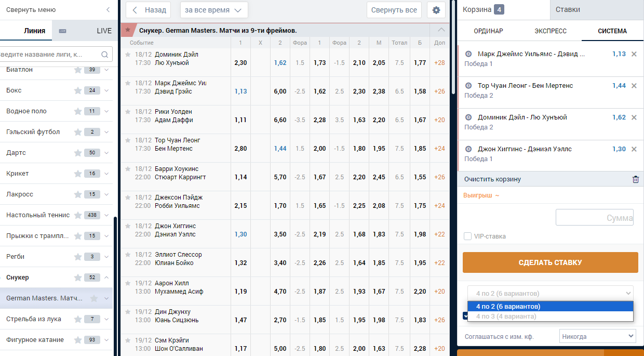This screenshot has height=356, width=644.
Task: Click the Назад button
Action: 149,10
